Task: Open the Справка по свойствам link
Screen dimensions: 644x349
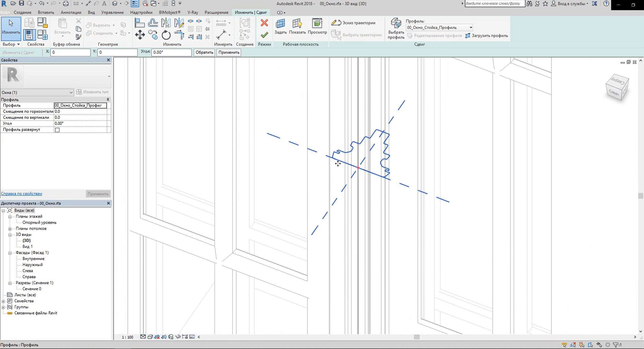Action: coord(21,194)
